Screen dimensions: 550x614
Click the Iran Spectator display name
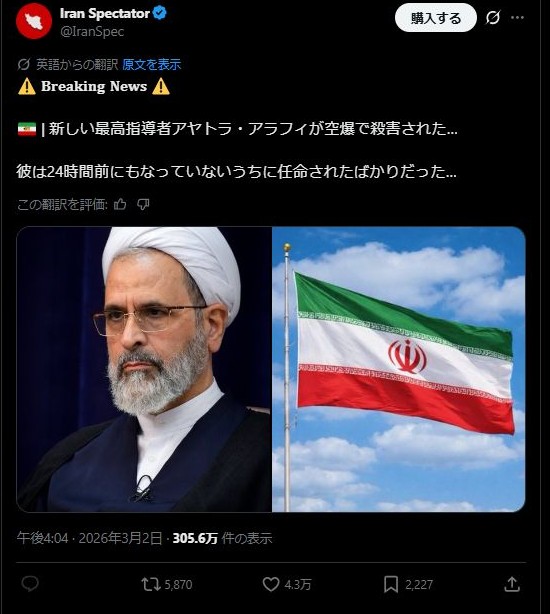[x=105, y=13]
